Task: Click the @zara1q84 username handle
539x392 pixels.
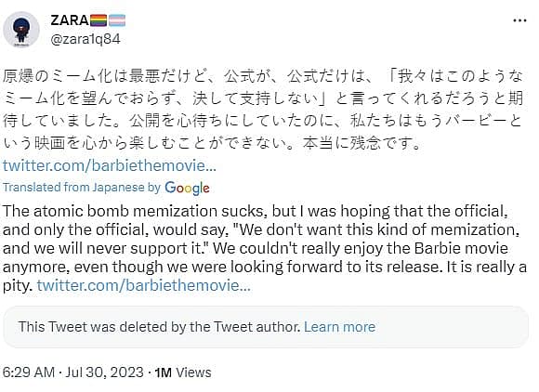Action: point(85,39)
